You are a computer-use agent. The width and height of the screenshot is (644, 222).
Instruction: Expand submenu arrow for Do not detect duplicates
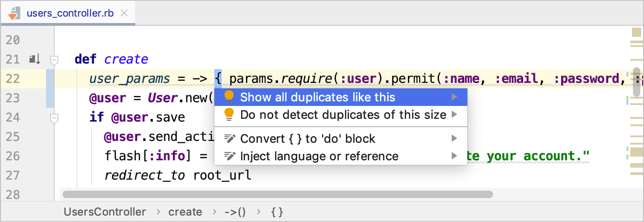[x=454, y=115]
